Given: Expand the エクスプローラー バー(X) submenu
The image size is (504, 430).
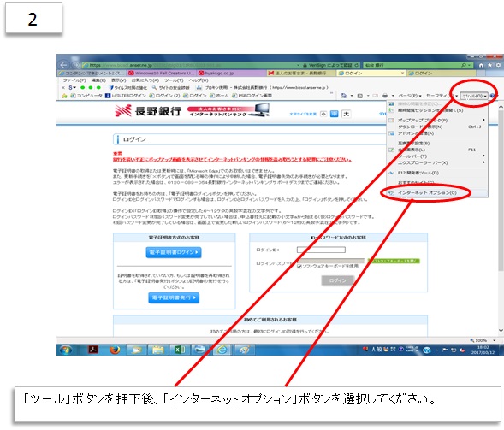Looking at the screenshot, I should 437,162.
